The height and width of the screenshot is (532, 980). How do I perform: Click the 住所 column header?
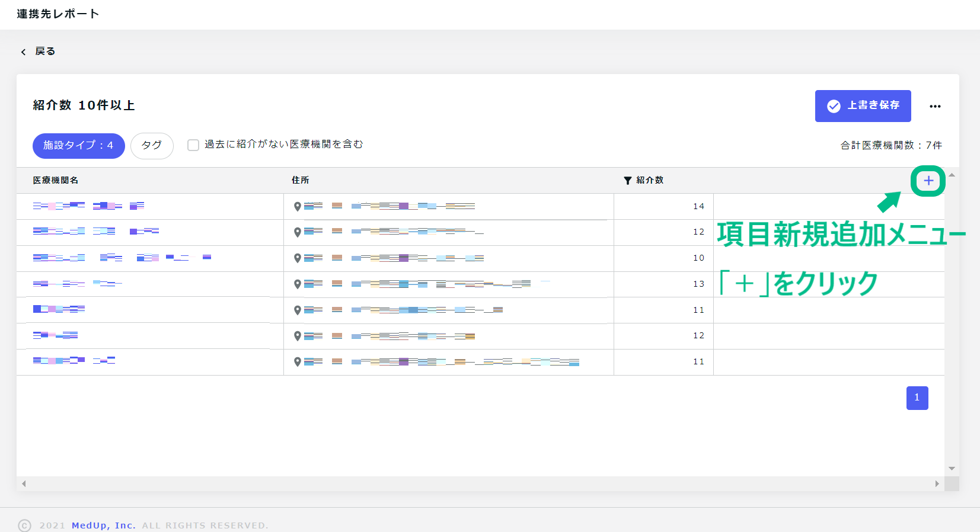[300, 180]
